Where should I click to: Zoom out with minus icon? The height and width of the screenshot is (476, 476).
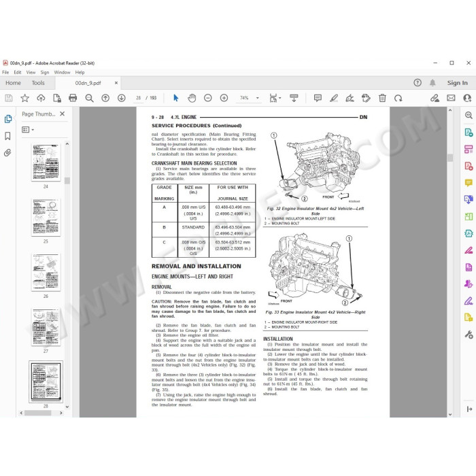point(208,98)
